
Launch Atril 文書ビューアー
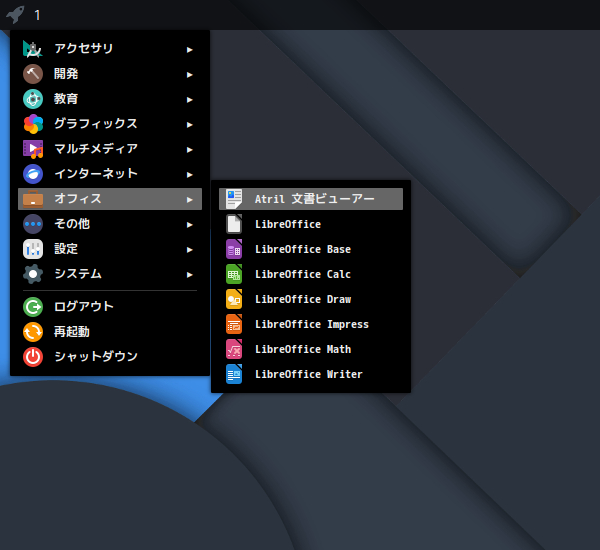coord(311,199)
